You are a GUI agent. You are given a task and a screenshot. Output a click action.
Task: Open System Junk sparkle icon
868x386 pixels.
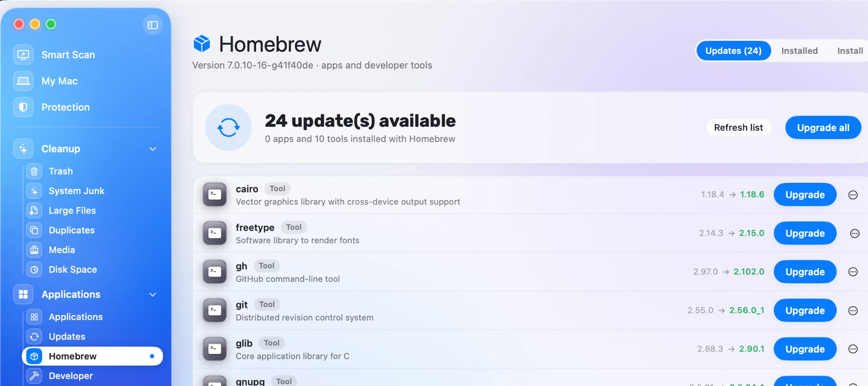[34, 191]
